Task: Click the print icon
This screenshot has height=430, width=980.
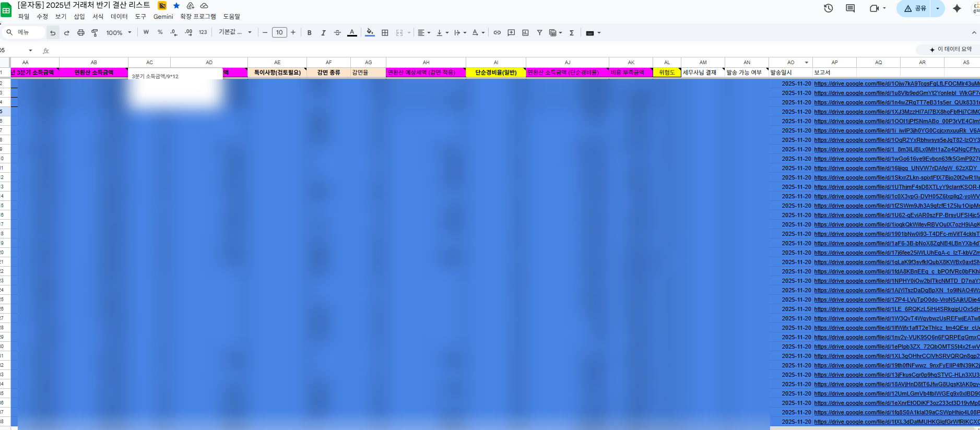Action: point(80,32)
